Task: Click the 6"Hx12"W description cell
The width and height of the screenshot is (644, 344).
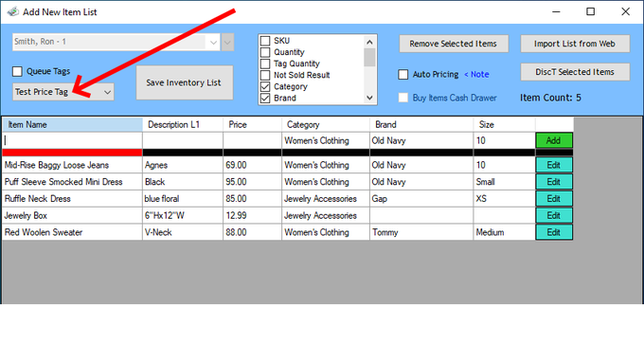Action: point(183,216)
